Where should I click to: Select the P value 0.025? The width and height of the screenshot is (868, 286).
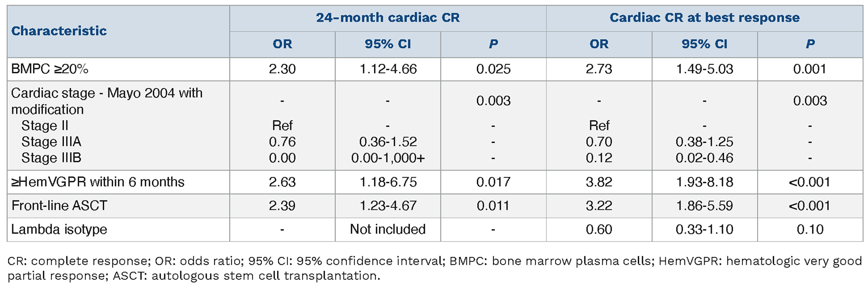(x=493, y=69)
